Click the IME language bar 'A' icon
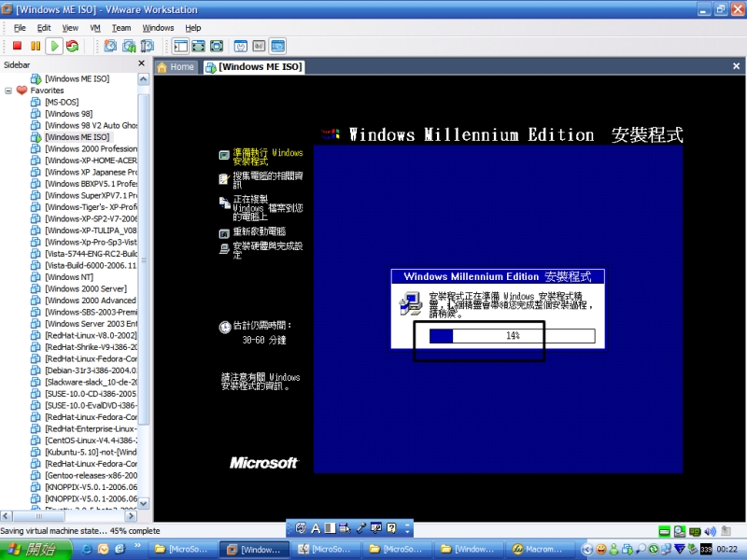The width and height of the screenshot is (747, 560). [316, 528]
